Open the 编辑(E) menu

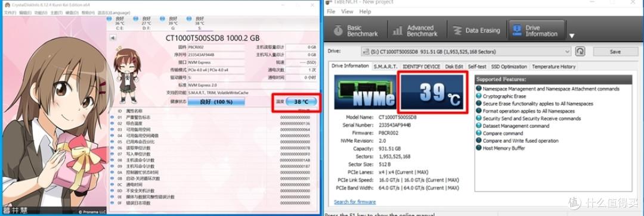pos(25,12)
